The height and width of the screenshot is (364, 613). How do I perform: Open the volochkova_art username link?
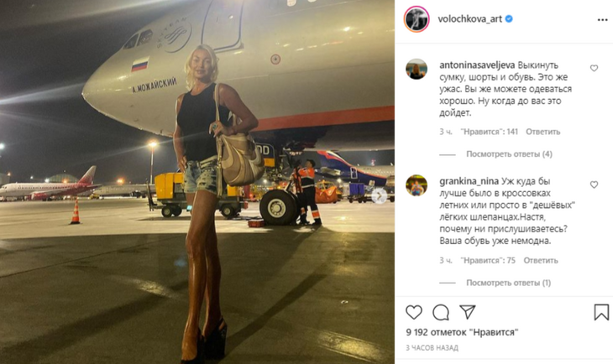[x=469, y=19]
